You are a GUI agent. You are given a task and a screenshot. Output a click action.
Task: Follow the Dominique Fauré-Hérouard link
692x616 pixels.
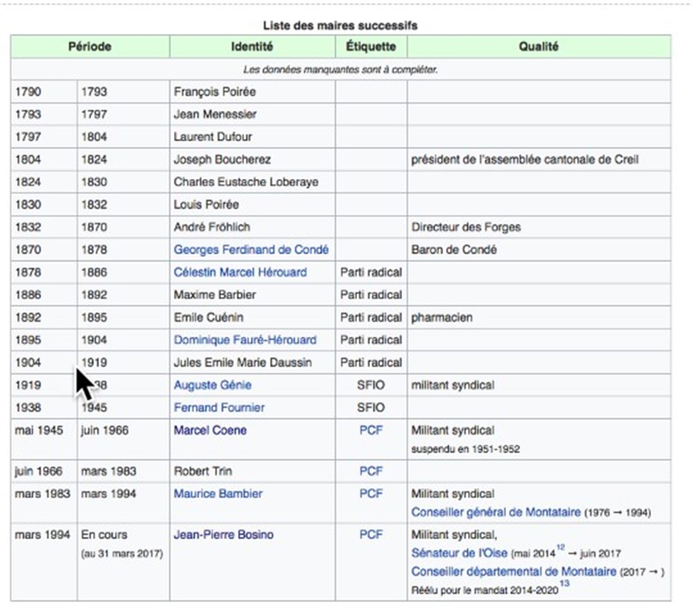245,340
